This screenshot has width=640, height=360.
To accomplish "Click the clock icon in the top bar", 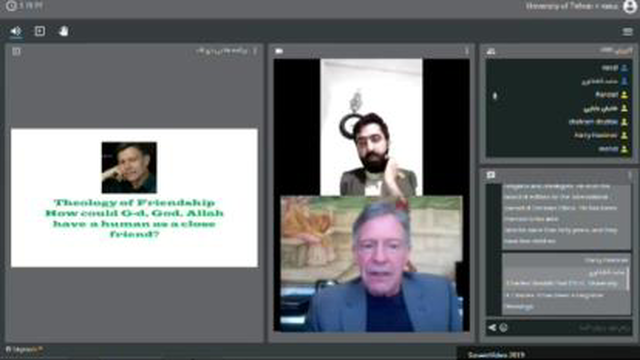I will tap(11, 6).
